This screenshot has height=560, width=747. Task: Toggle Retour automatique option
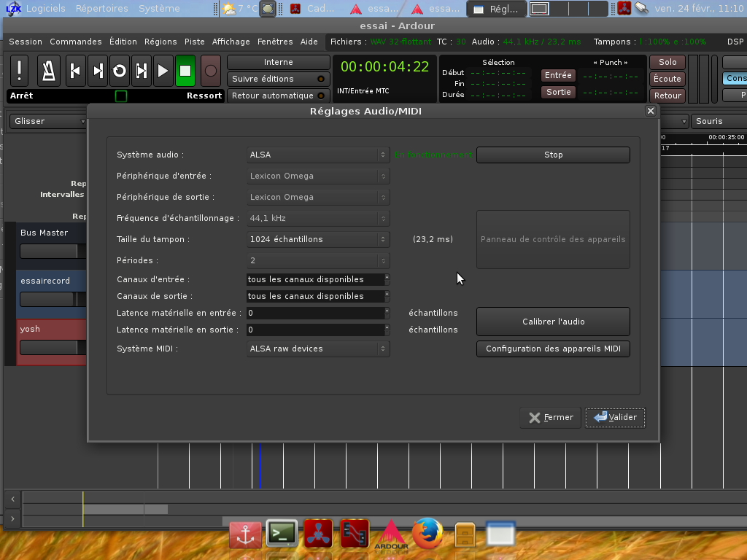pos(279,96)
